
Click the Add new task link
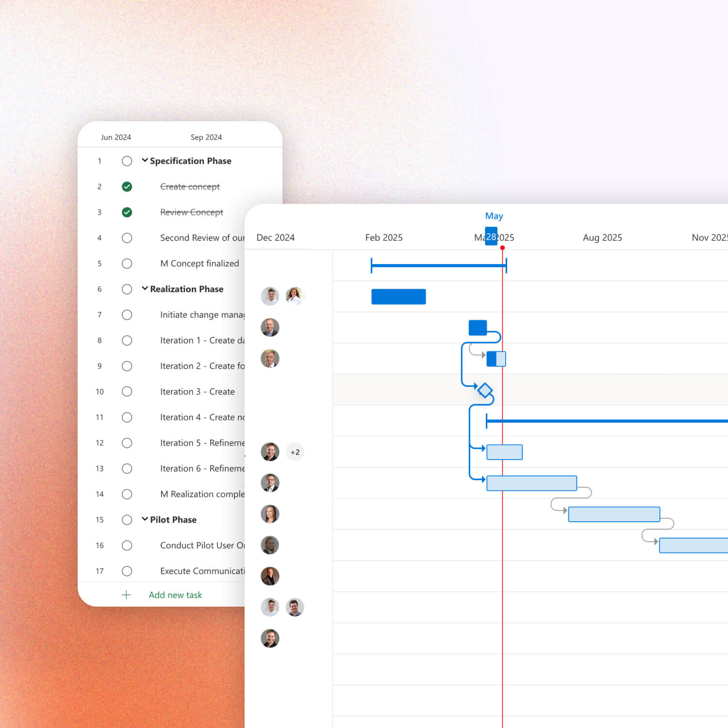175,595
